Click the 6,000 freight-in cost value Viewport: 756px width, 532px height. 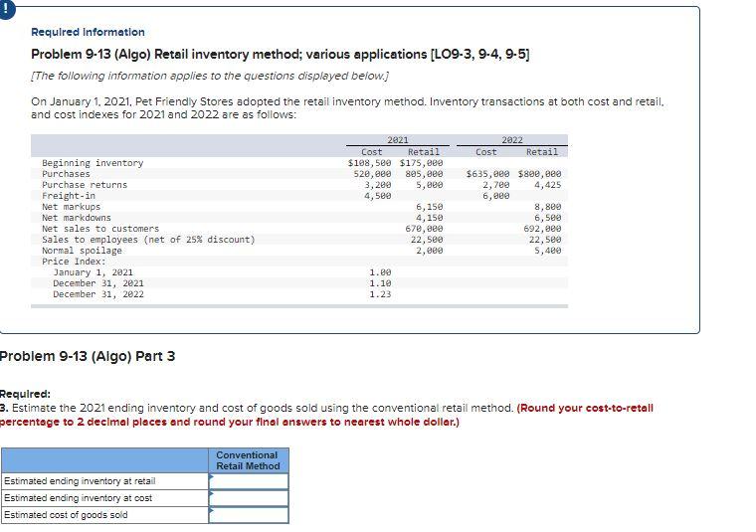click(496, 196)
